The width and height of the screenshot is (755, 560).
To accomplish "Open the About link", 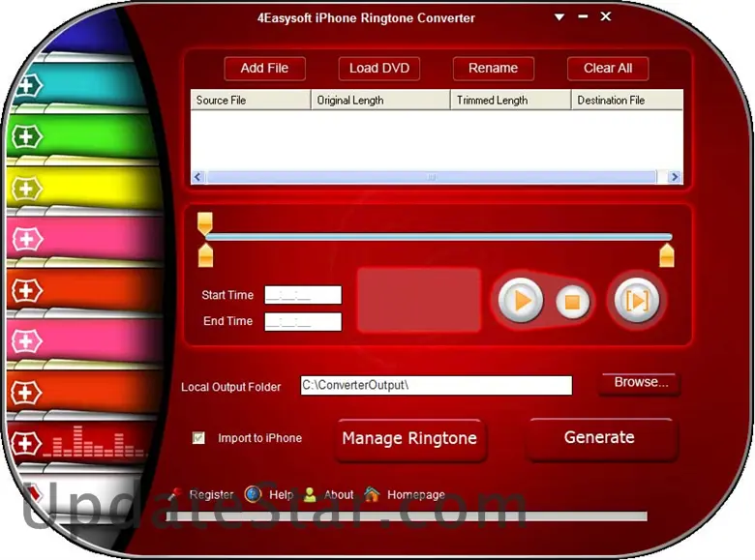I will click(339, 494).
